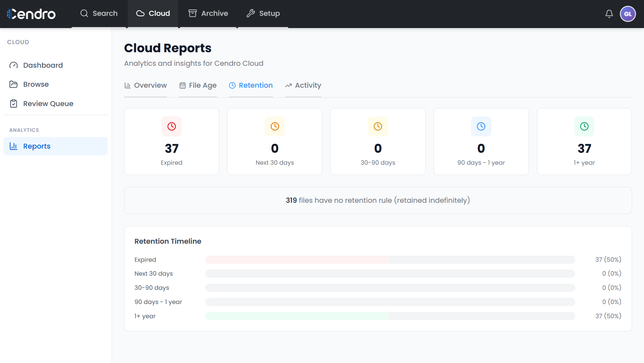Select Reports in Analytics sidebar
644x363 pixels.
(55, 146)
